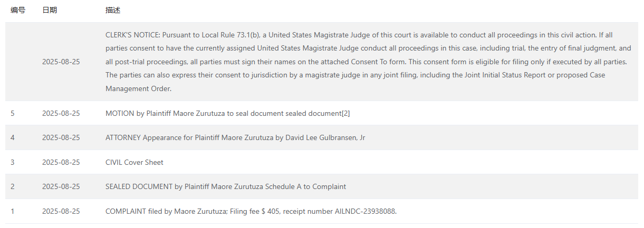This screenshot has width=644, height=228.
Task: Open the COMPLAINT filed by Maore Zurutuza entry
Action: [251, 211]
